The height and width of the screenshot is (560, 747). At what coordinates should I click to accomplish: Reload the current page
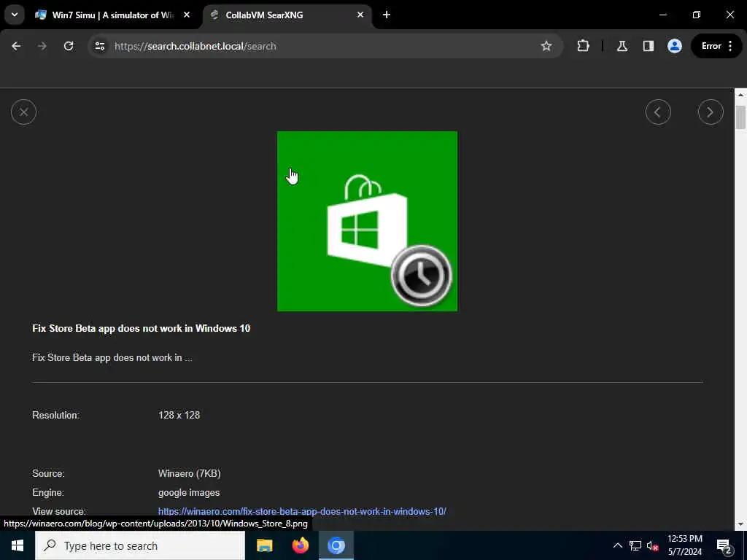69,46
